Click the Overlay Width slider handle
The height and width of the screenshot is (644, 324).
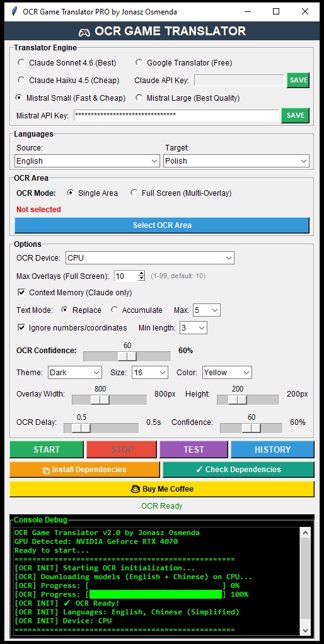click(100, 400)
